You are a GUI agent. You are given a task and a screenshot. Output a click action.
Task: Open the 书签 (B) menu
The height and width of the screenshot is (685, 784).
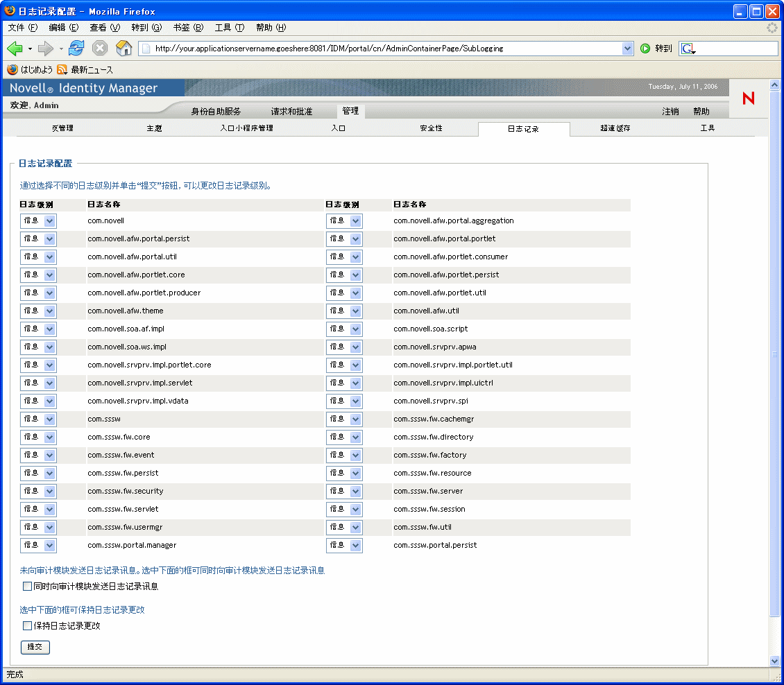click(x=188, y=28)
